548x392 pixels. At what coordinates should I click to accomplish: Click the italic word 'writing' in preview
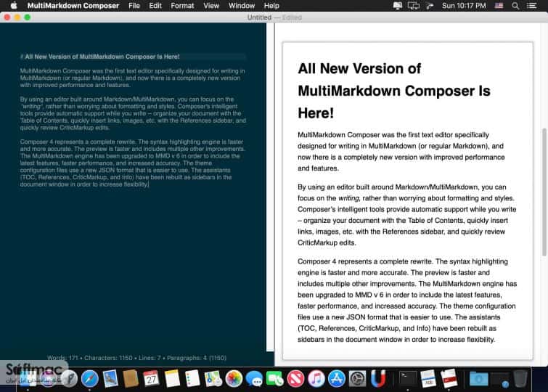click(348, 198)
